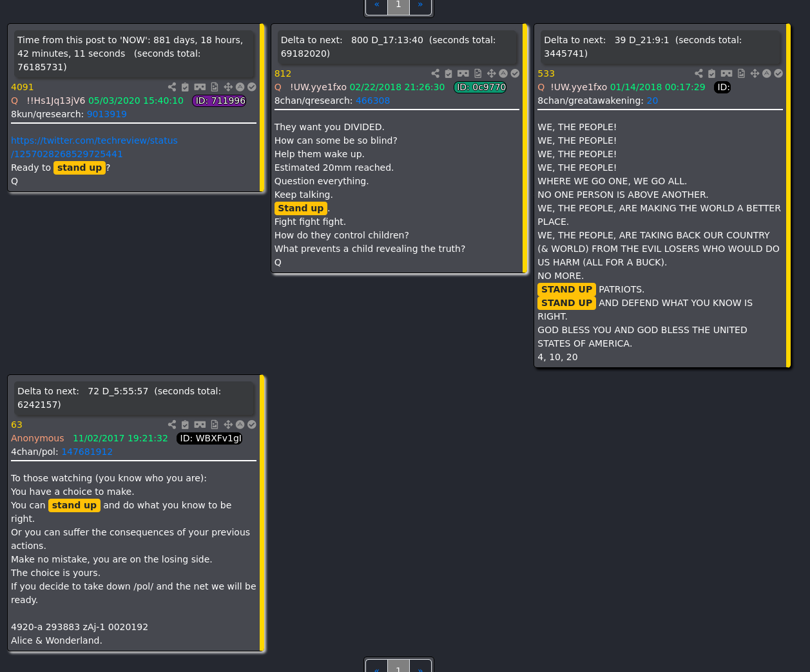810x672 pixels.
Task: Click highlighted 'Stand up' in post 812
Action: coord(301,208)
